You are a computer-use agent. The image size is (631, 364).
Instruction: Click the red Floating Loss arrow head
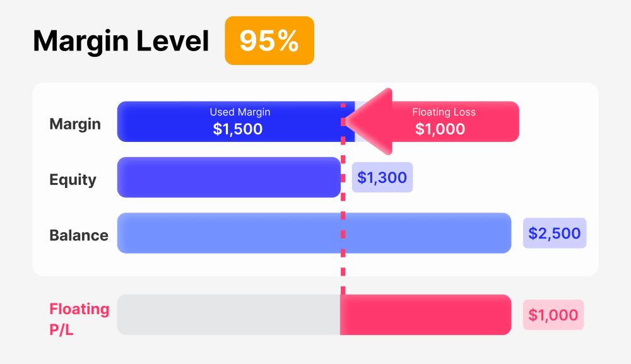point(369,122)
